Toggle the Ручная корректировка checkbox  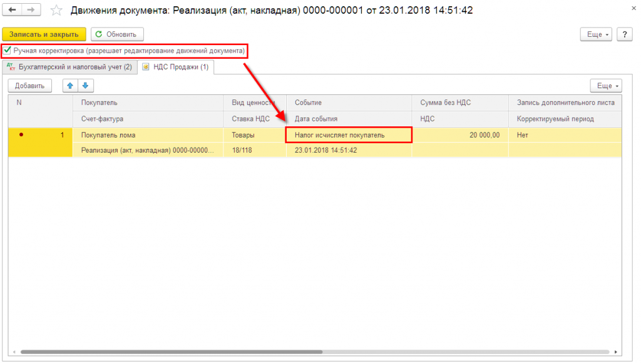click(x=8, y=50)
